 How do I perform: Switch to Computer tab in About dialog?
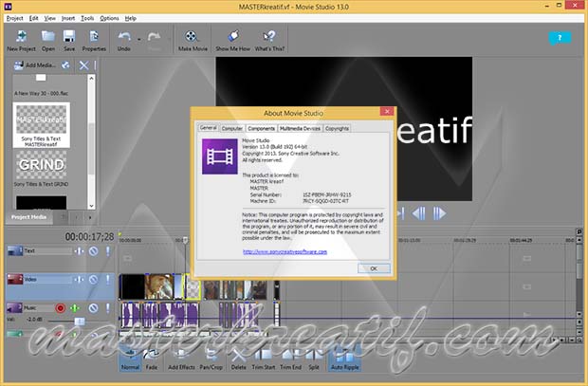[232, 128]
